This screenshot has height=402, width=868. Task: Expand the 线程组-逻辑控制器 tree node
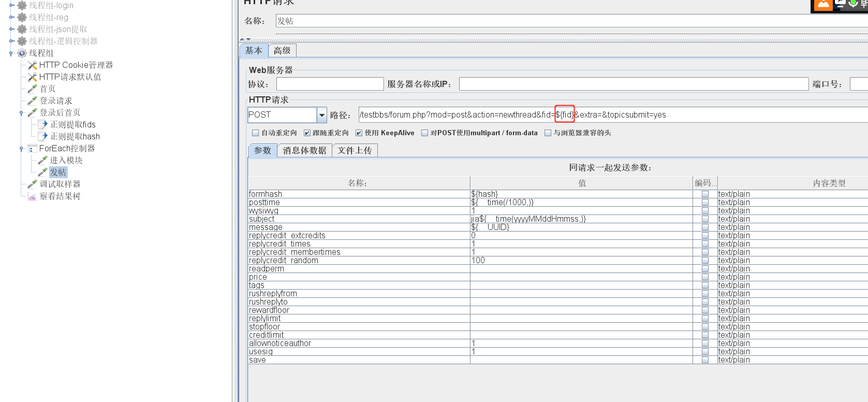pyautogui.click(x=11, y=41)
